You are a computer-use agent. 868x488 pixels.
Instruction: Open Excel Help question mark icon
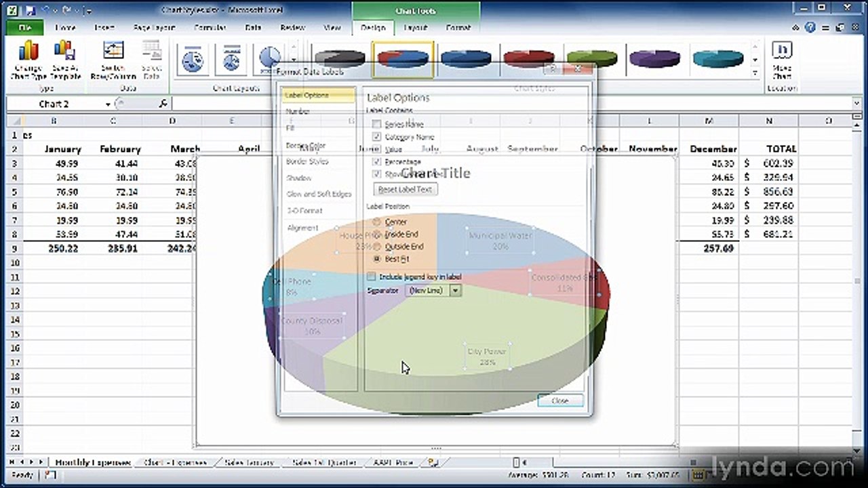pyautogui.click(x=810, y=28)
